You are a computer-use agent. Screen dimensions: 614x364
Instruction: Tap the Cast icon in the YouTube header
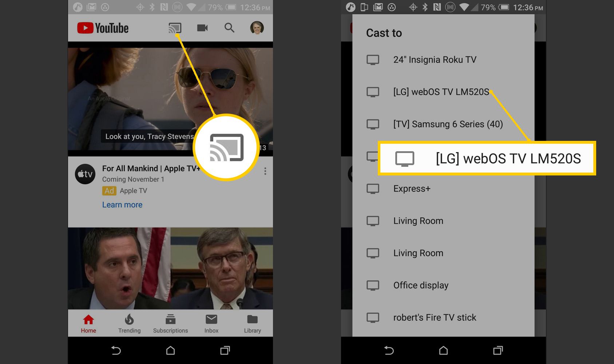[x=175, y=28]
